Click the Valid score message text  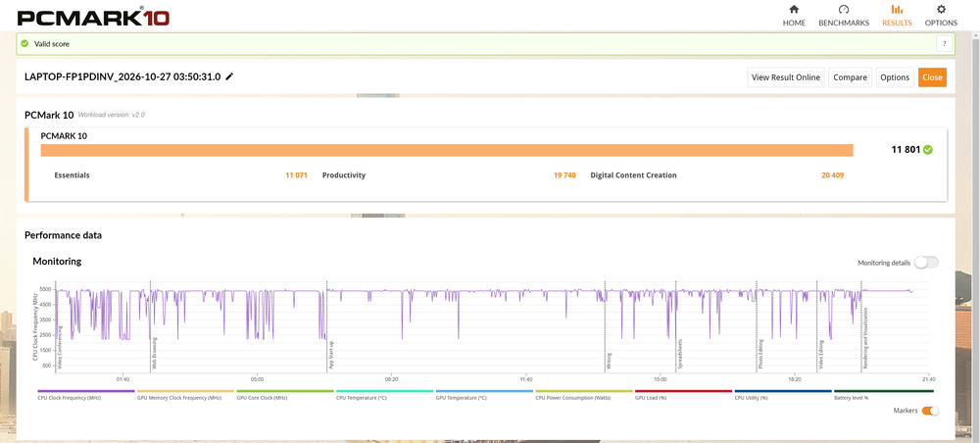[x=52, y=44]
